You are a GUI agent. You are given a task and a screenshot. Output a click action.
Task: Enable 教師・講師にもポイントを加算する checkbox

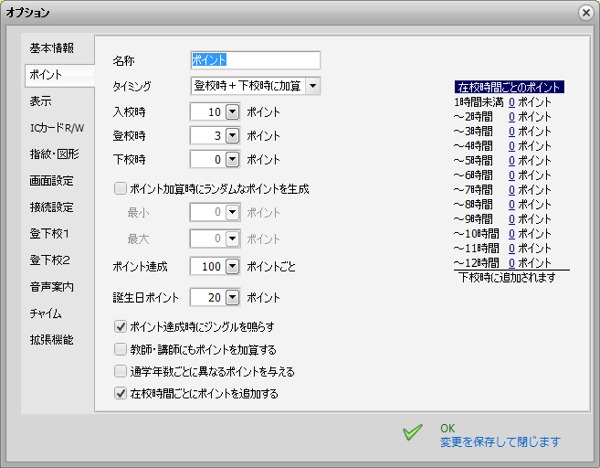[x=121, y=349]
